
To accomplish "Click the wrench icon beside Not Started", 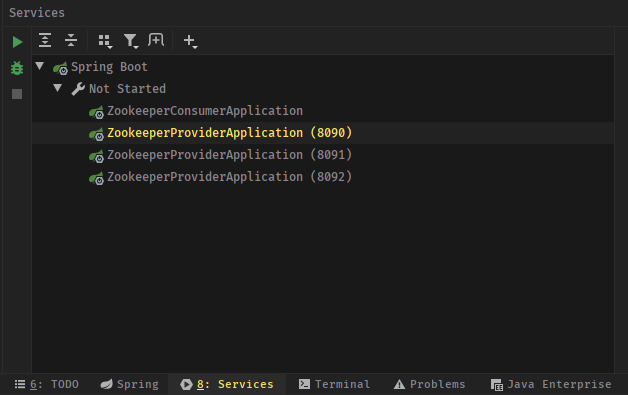I will (x=78, y=89).
